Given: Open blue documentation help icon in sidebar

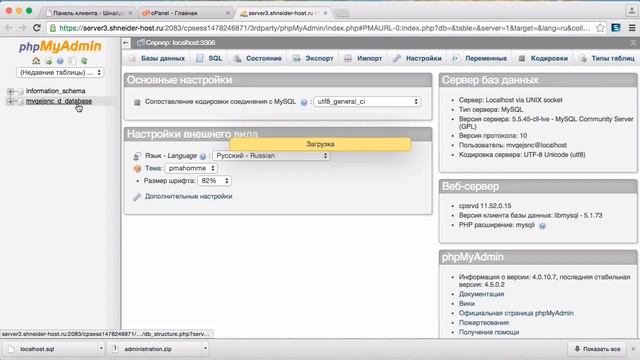Looking at the screenshot, I should coord(60,61).
